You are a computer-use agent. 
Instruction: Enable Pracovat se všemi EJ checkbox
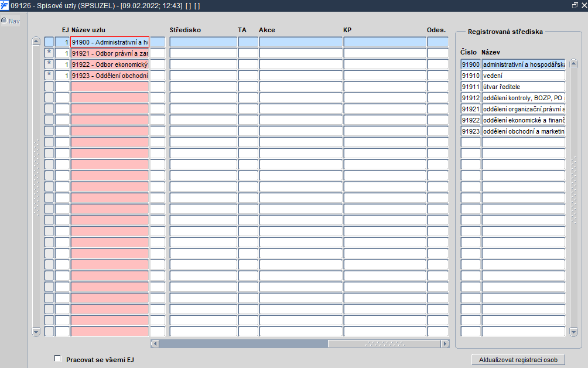click(x=58, y=359)
